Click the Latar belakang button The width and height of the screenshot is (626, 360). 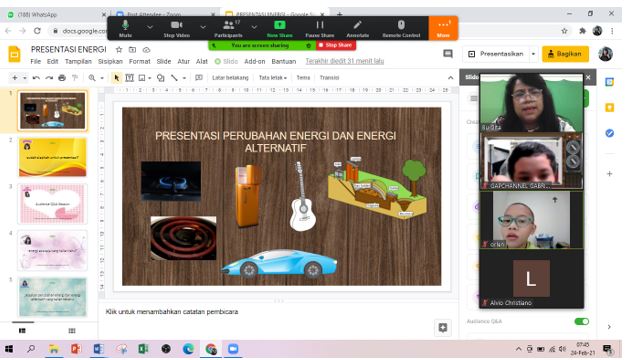[230, 78]
